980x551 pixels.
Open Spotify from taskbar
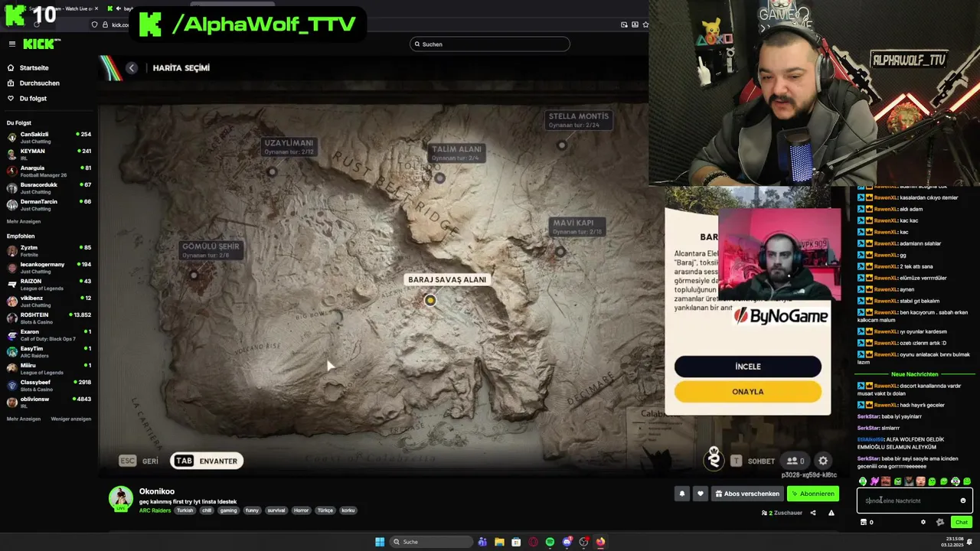[550, 542]
